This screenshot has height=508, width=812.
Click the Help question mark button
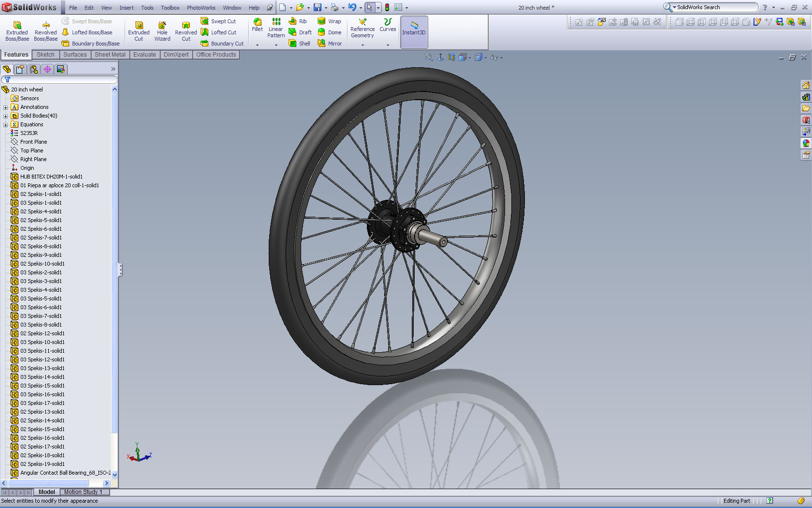point(765,7)
